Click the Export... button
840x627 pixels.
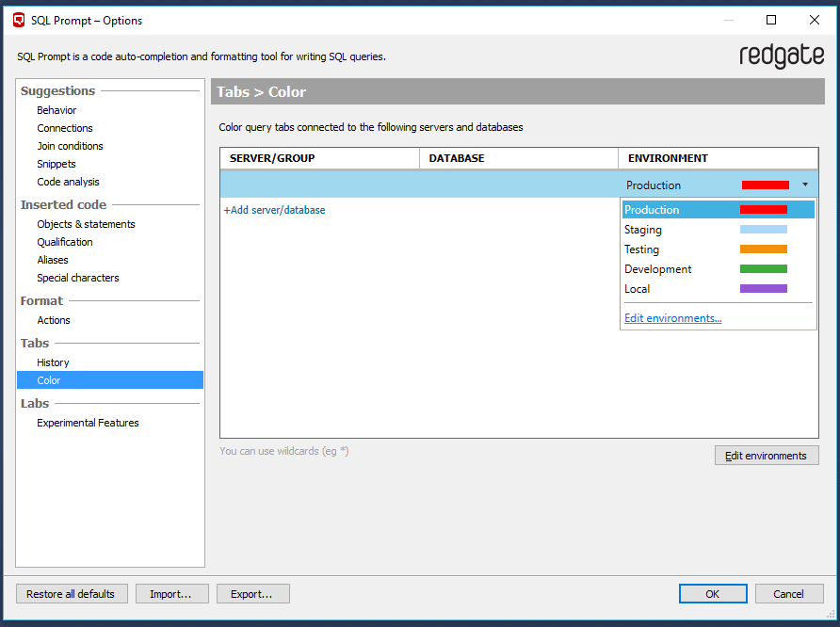(x=253, y=594)
